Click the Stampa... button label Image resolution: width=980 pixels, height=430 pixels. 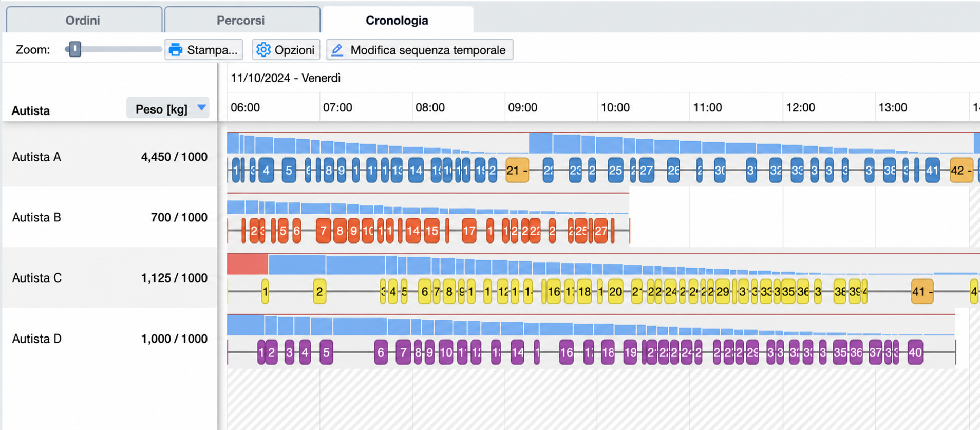[212, 50]
